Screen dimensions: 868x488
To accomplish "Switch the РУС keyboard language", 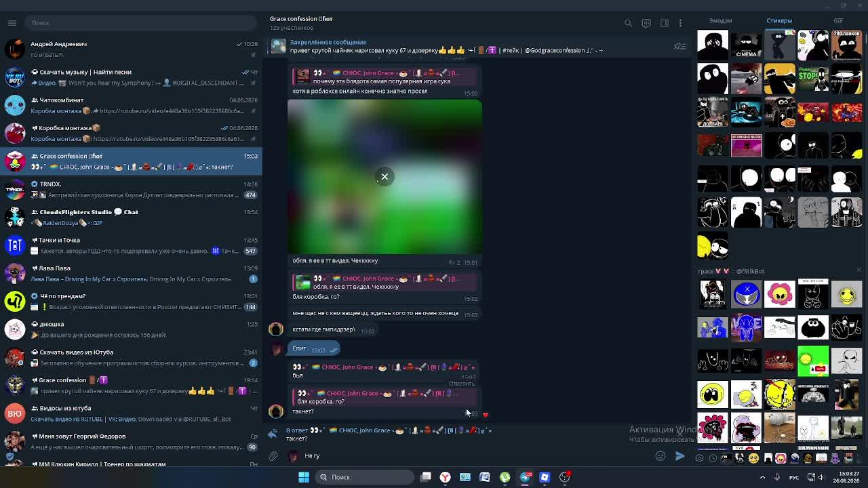I will [794, 477].
